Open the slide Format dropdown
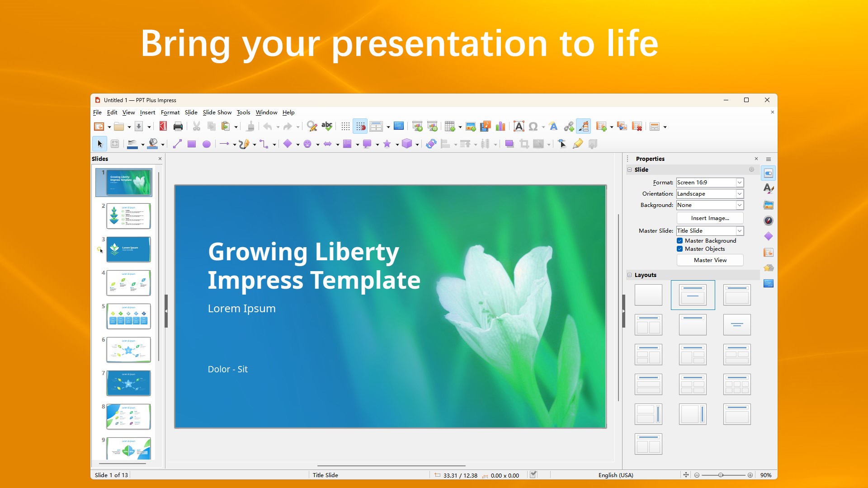Image resolution: width=868 pixels, height=488 pixels. 740,183
